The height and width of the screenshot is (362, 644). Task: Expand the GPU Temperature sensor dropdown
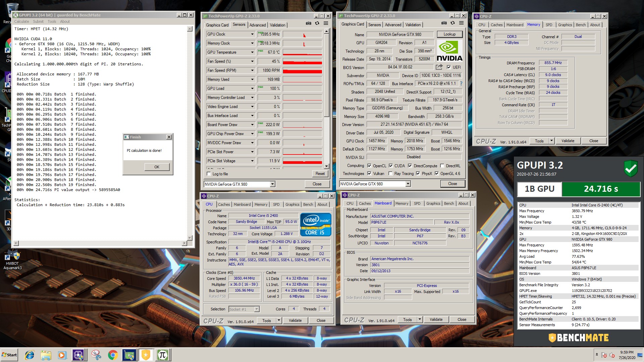point(252,52)
